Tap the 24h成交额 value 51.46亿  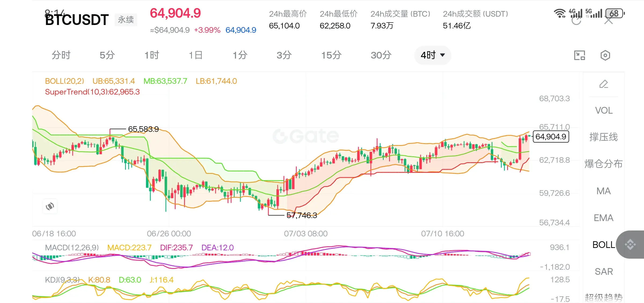pos(457,26)
